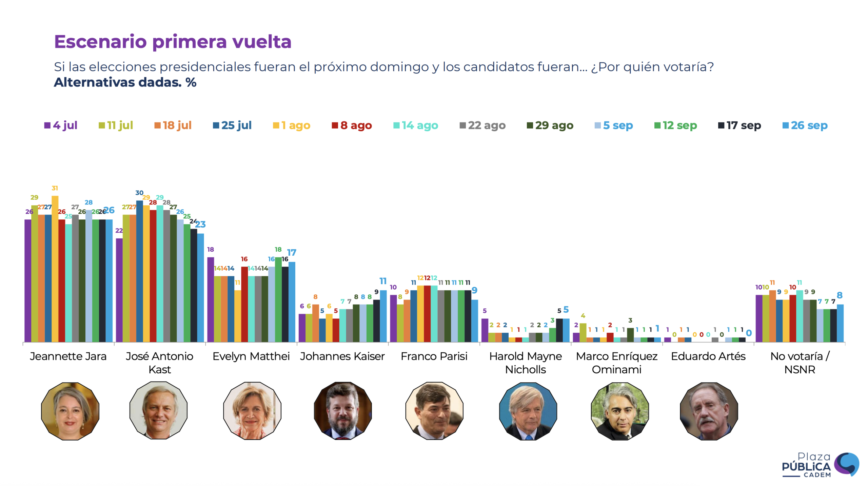The width and height of the screenshot is (868, 486).
Task: Click Harold Mayne Nicholls' portrait photo
Action: pyautogui.click(x=528, y=411)
